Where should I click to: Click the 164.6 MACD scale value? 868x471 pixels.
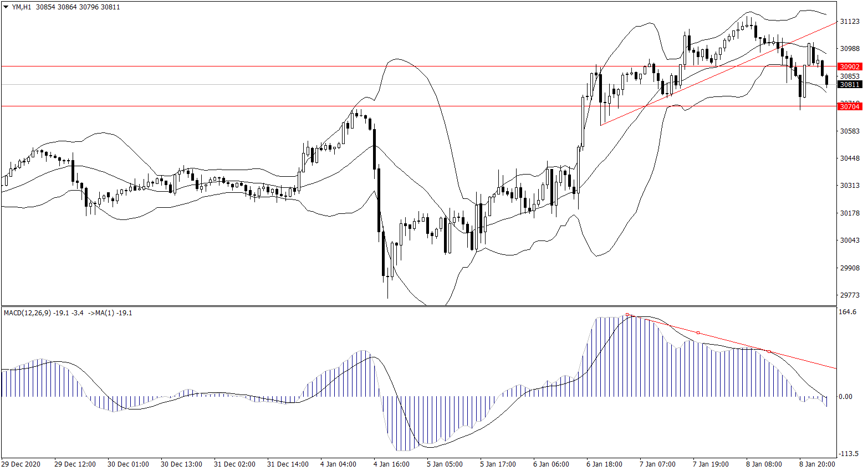point(848,312)
